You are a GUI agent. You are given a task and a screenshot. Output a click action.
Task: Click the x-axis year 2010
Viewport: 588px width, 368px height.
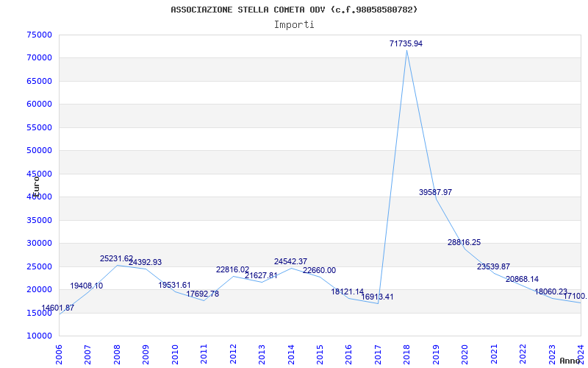coord(175,354)
